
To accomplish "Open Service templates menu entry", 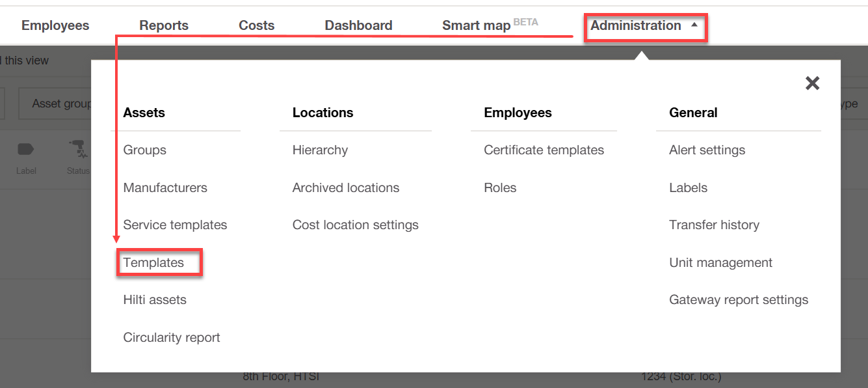I will point(175,225).
